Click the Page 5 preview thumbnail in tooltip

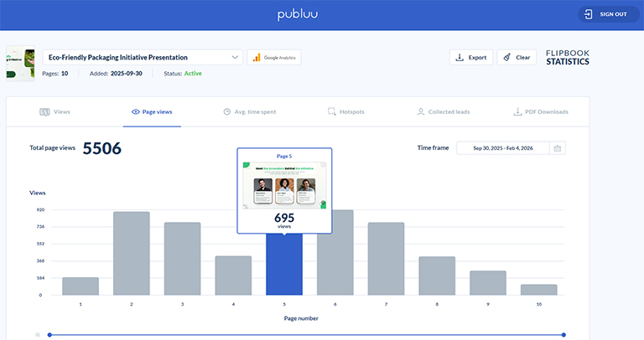pos(284,185)
